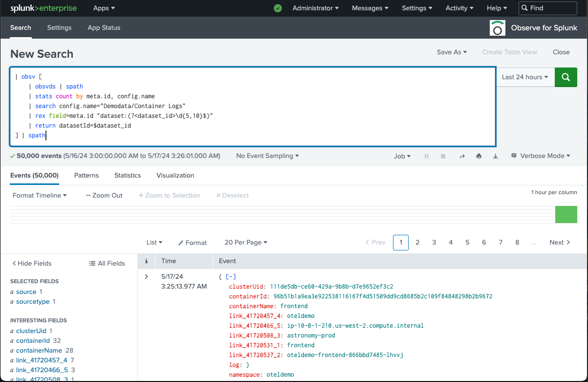
Task: Open the Job dropdown menu
Action: (402, 156)
